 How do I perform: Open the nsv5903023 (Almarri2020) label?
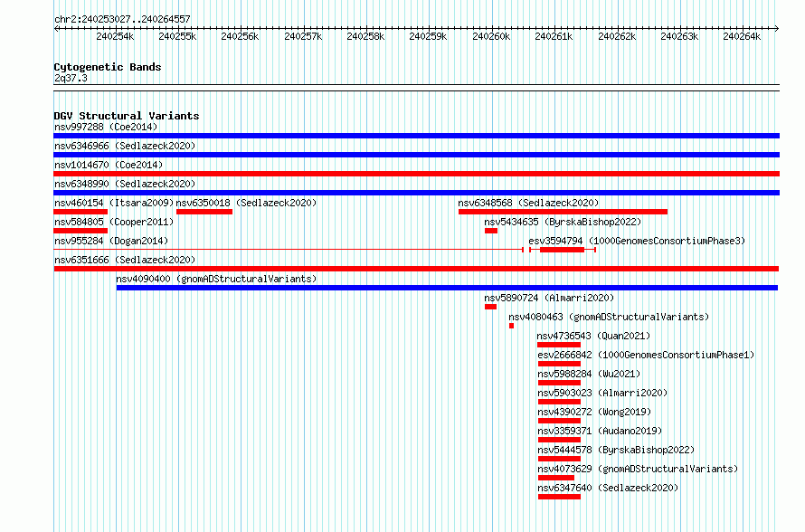602,393
